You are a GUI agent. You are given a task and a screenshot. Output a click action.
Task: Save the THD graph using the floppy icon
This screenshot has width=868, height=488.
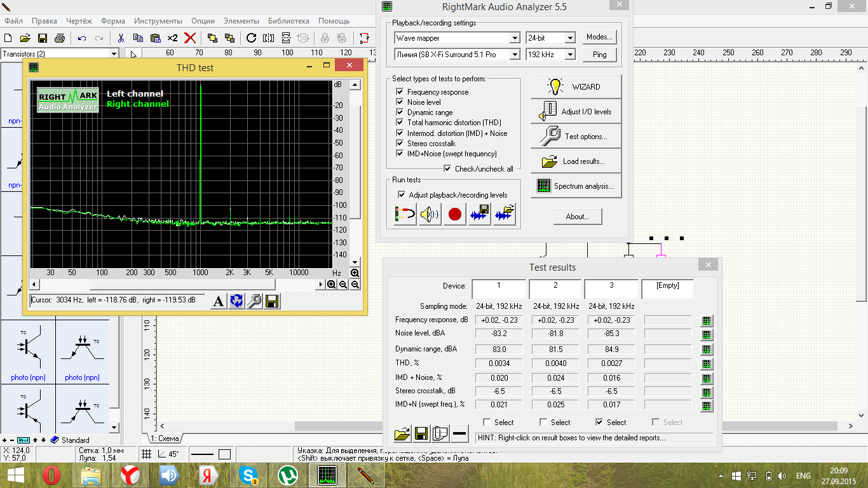pyautogui.click(x=273, y=301)
